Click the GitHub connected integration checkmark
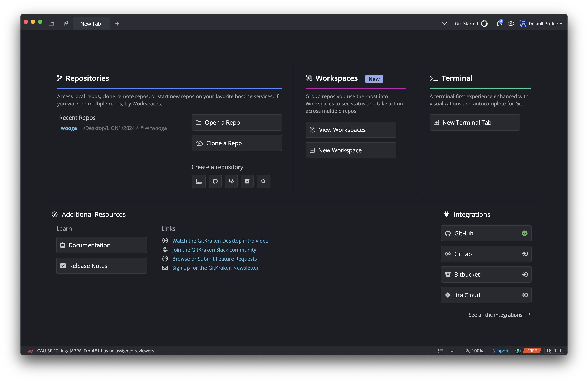The height and width of the screenshot is (382, 588). pos(524,233)
